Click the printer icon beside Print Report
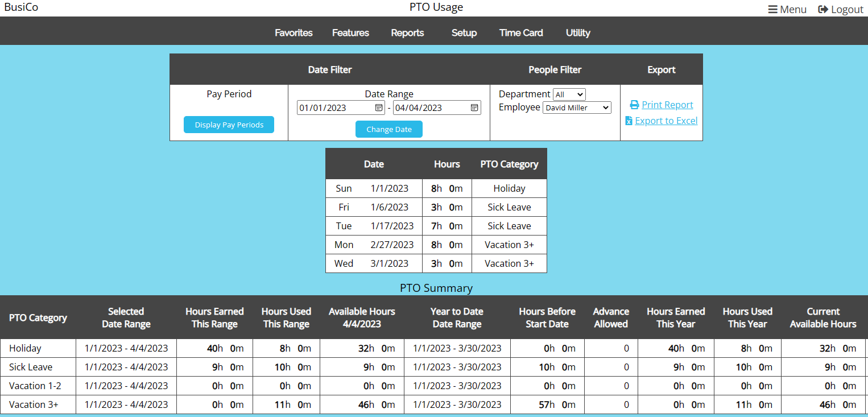The height and width of the screenshot is (417, 868). (x=634, y=105)
